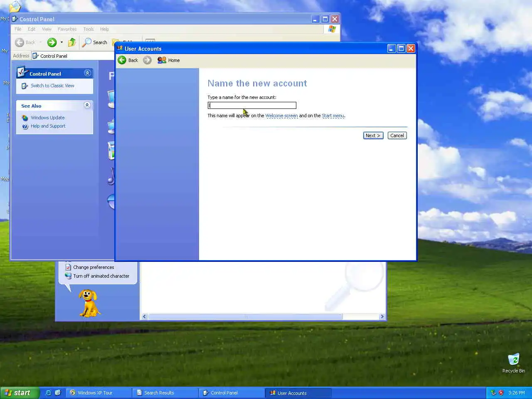Click the Next button
Image resolution: width=532 pixels, height=399 pixels.
373,135
